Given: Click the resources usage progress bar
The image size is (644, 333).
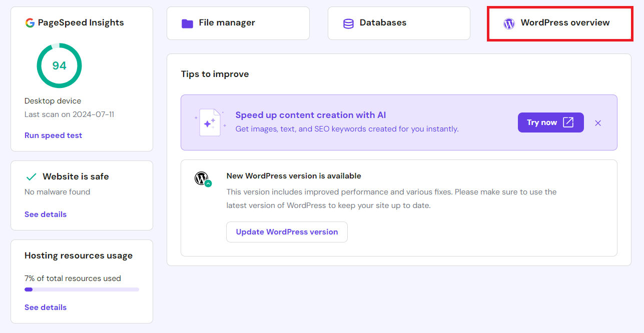Looking at the screenshot, I should (x=81, y=289).
